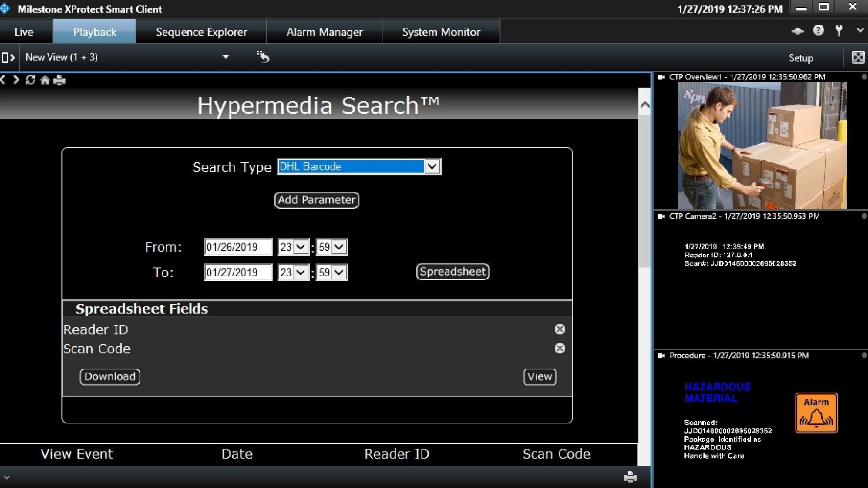Image resolution: width=868 pixels, height=488 pixels.
Task: Click the connection status icon left of Help
Action: (798, 31)
